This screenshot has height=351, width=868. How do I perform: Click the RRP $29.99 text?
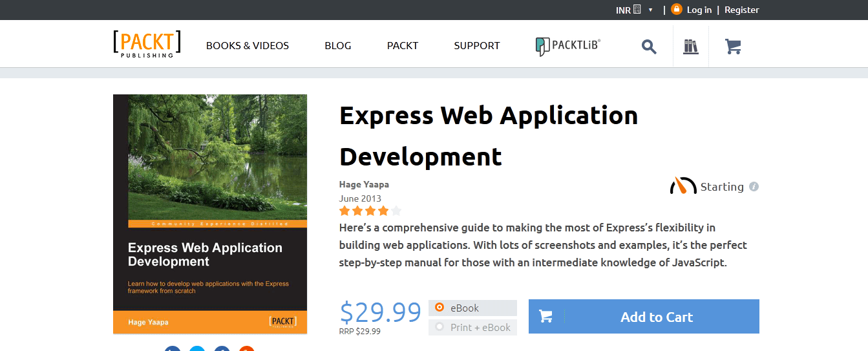point(360,331)
